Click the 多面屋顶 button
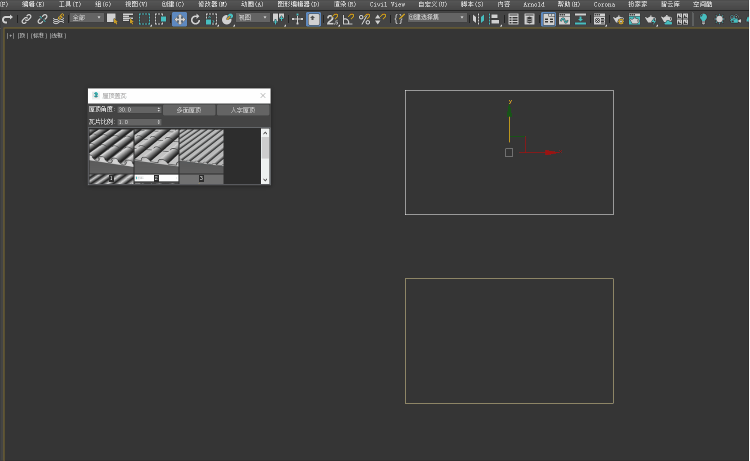 coord(188,110)
